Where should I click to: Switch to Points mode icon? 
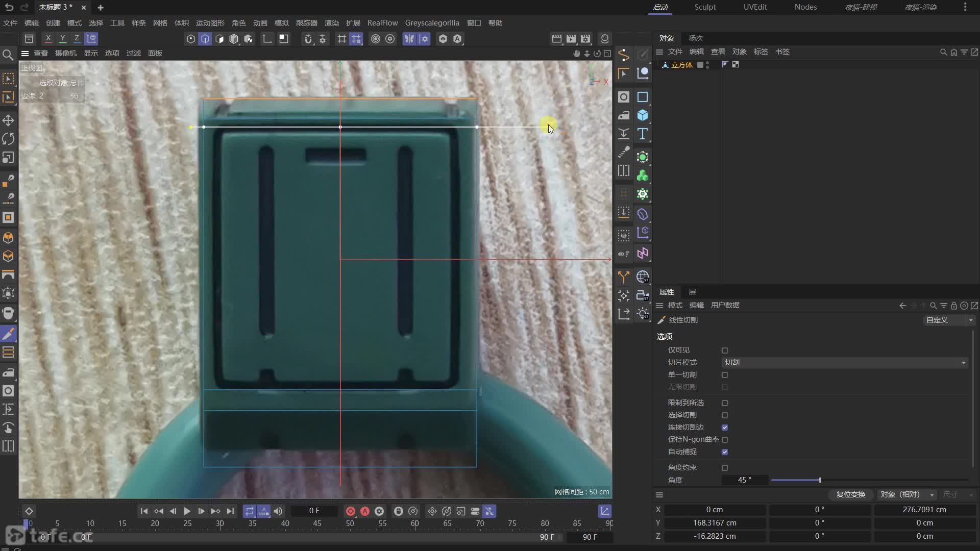[x=191, y=39]
